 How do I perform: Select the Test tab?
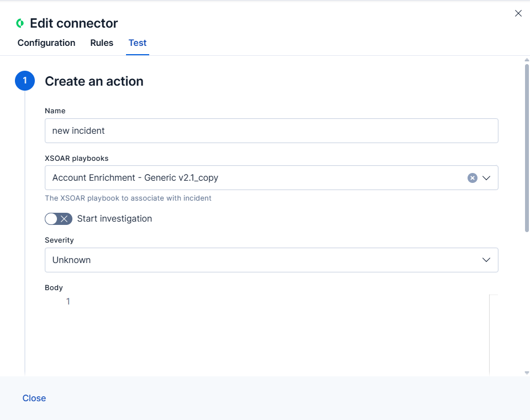coord(137,43)
